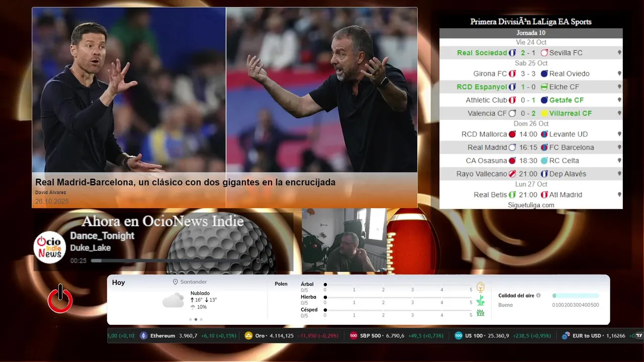644x362 pixels.
Task: Click the Dom 26 Oct date row
Action: (531, 124)
